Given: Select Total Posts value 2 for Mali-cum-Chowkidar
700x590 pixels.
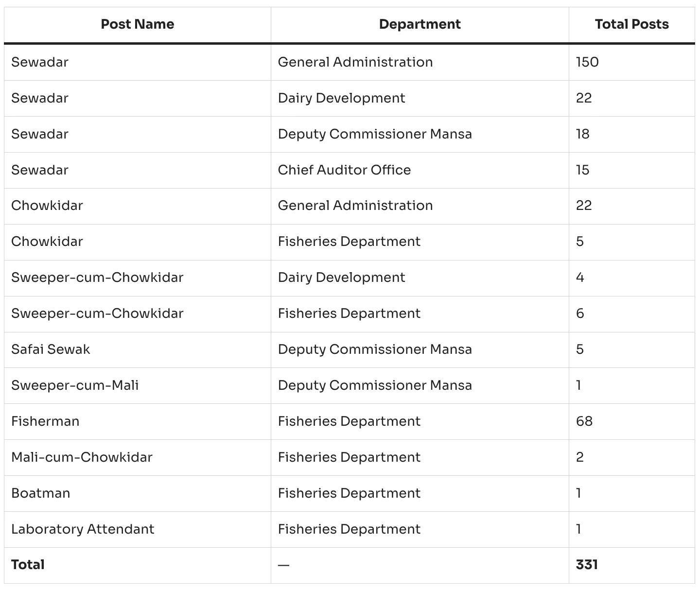Looking at the screenshot, I should click(580, 457).
